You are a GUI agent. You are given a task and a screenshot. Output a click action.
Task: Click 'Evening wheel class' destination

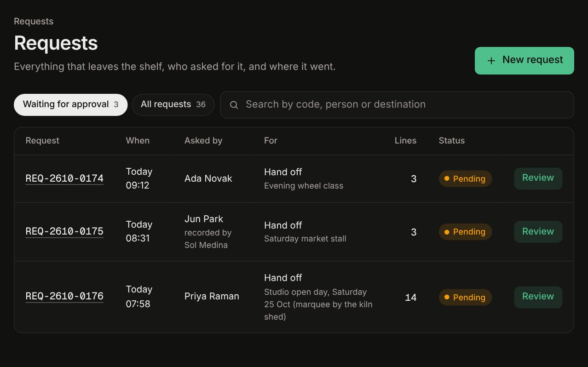pos(304,186)
